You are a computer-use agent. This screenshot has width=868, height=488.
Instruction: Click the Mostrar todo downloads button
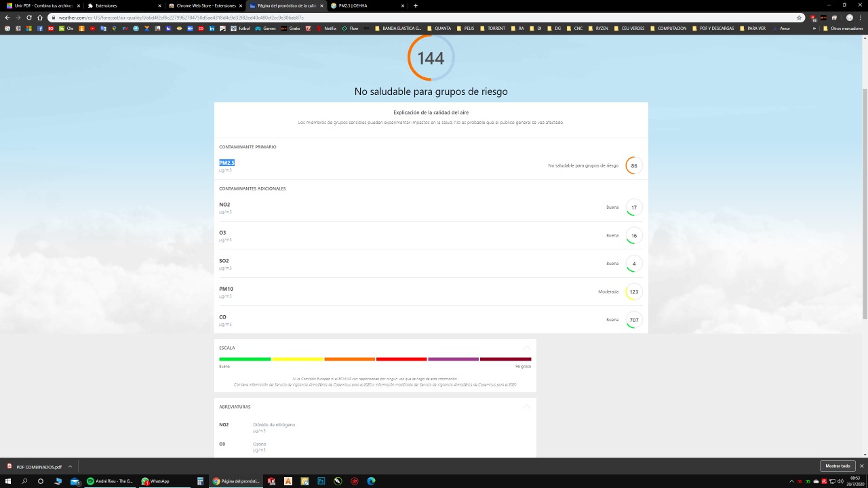coord(837,466)
